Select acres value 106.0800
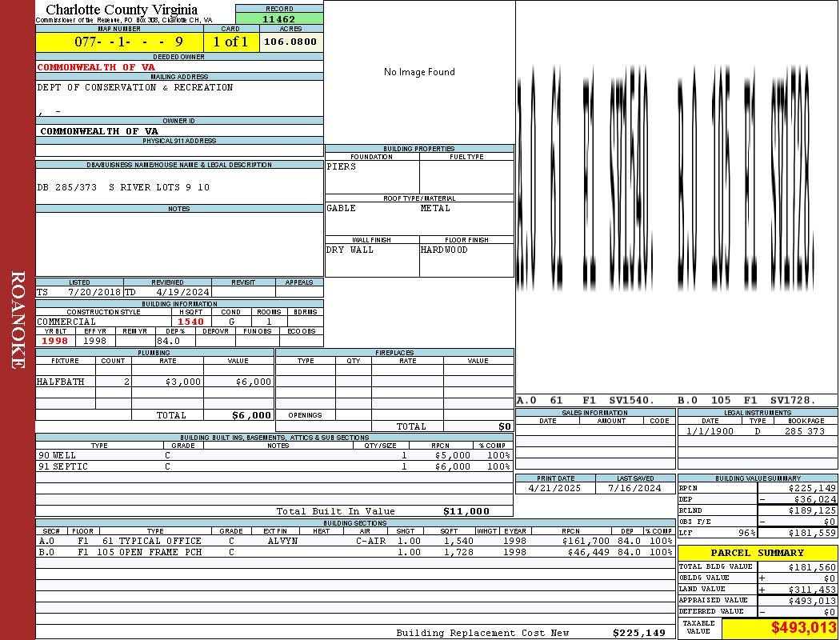Image resolution: width=840 pixels, height=640 pixels. pyautogui.click(x=290, y=42)
